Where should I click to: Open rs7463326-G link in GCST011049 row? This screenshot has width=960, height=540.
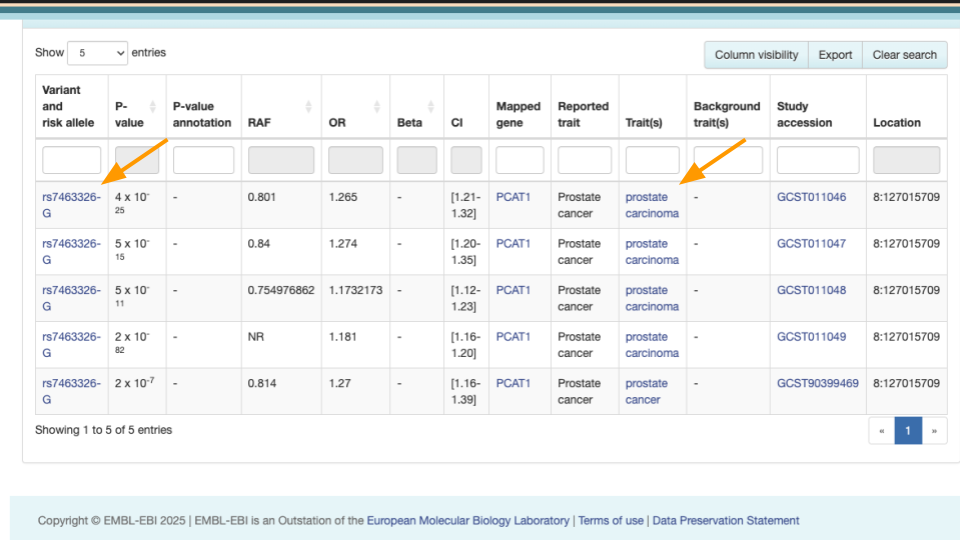[71, 345]
